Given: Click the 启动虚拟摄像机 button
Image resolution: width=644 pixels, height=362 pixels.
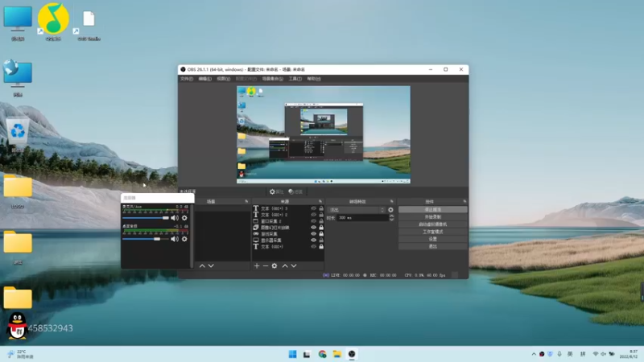Looking at the screenshot, I should (432, 224).
